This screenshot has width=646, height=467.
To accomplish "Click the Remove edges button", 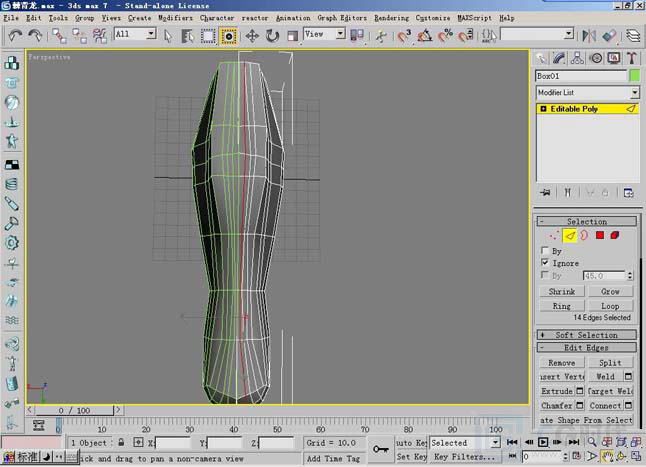I will point(562,363).
